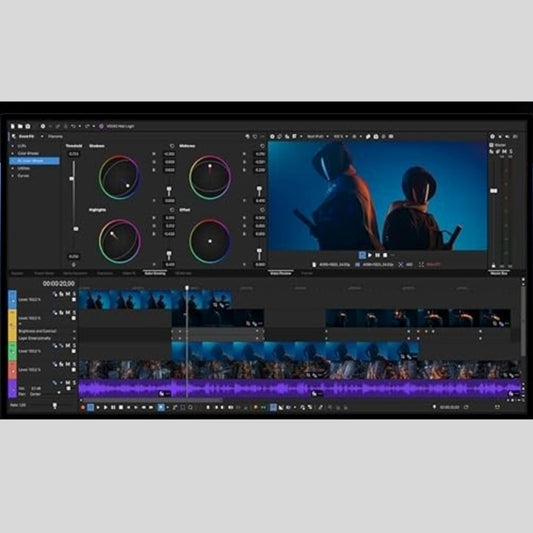Click the Master bus volume fader
Viewport: 533px width, 533px height.
(x=494, y=191)
